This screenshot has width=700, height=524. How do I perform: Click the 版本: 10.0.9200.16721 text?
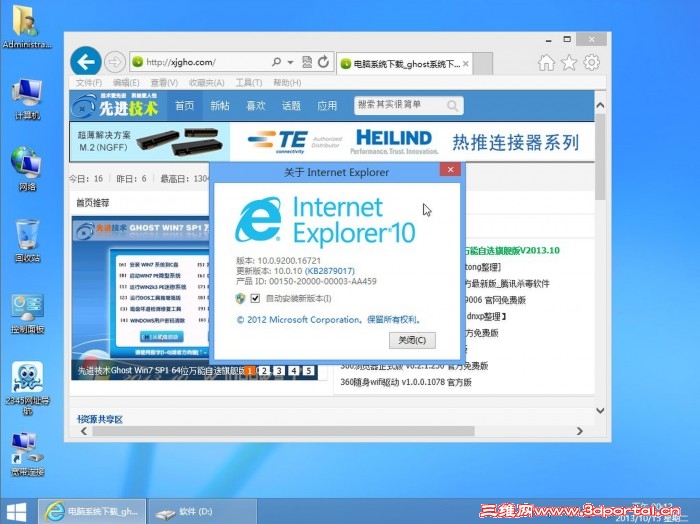pos(278,261)
